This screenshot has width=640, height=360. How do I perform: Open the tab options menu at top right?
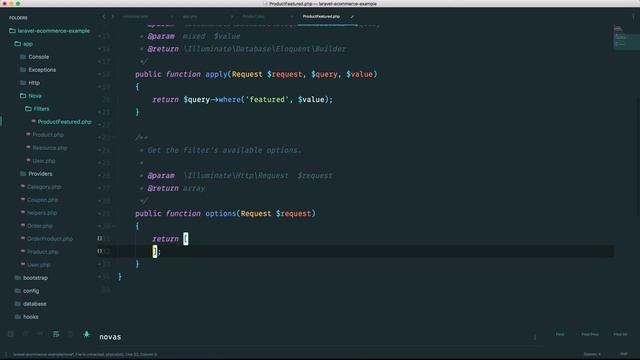click(633, 16)
